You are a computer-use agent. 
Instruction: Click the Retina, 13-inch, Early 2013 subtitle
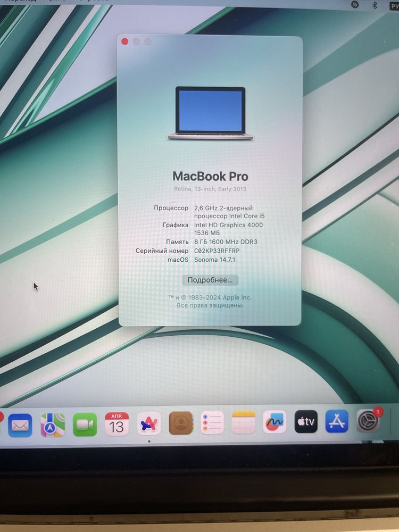[210, 189]
